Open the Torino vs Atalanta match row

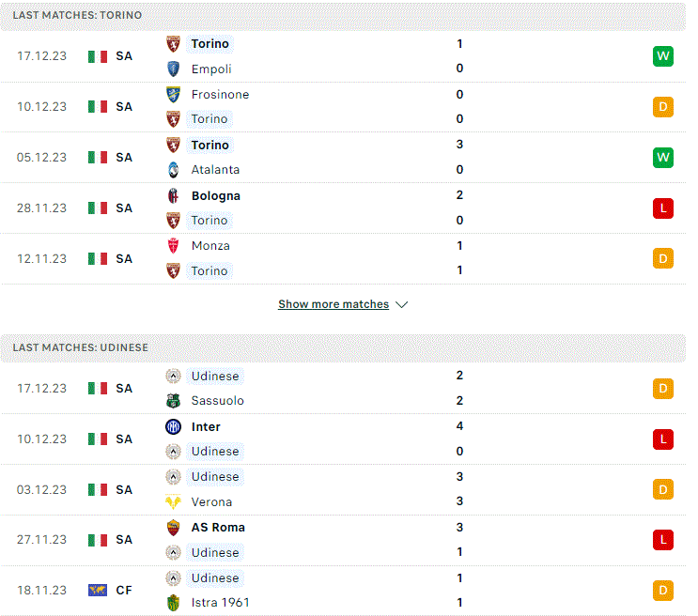[x=343, y=158]
